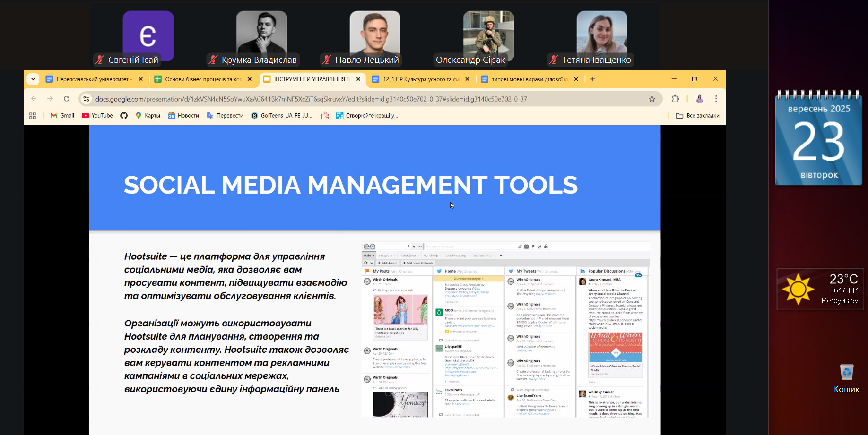868x435 pixels.
Task: Click the site information icon in address bar
Action: pyautogui.click(x=86, y=99)
